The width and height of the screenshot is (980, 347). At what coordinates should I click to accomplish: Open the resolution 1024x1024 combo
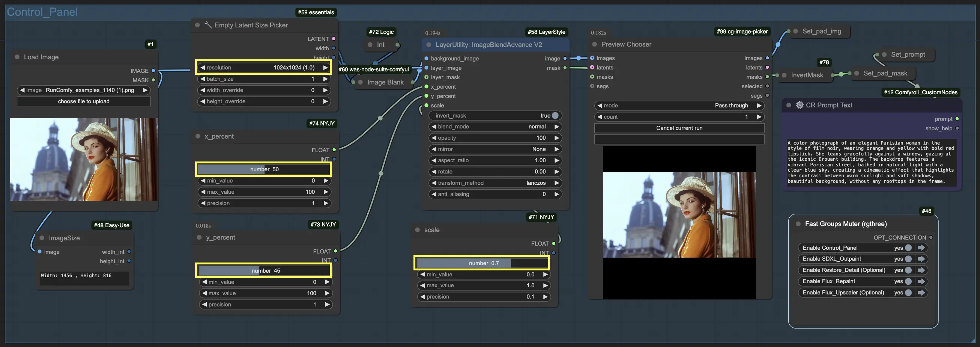point(264,68)
